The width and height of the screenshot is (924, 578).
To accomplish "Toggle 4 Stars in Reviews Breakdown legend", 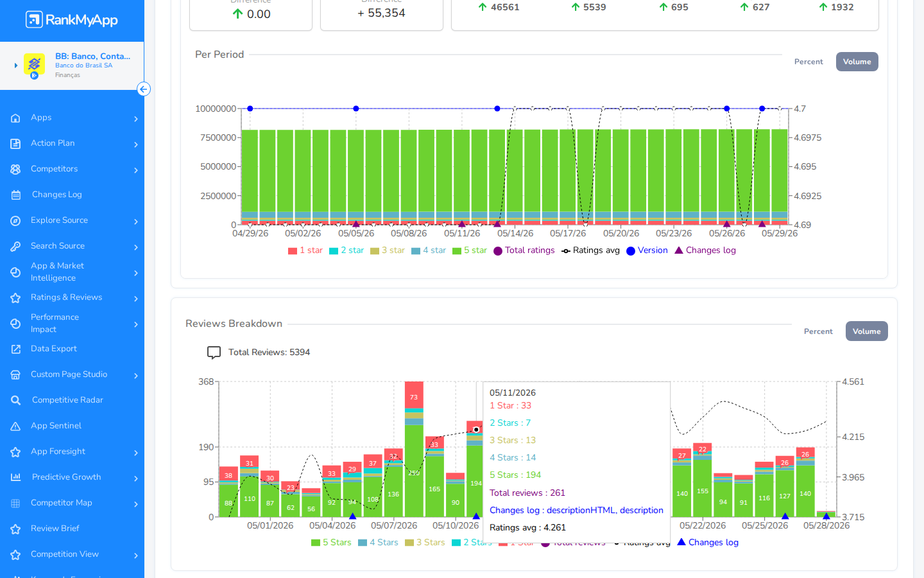I will click(379, 543).
